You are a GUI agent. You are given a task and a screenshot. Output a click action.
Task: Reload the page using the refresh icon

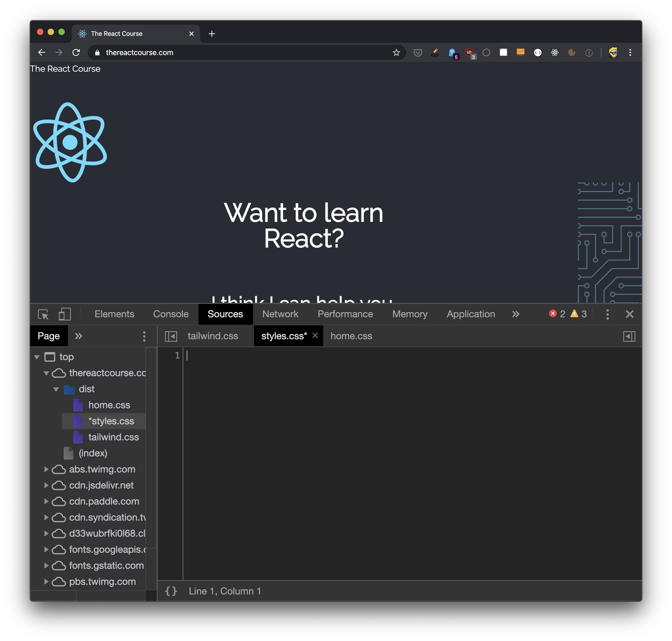76,53
